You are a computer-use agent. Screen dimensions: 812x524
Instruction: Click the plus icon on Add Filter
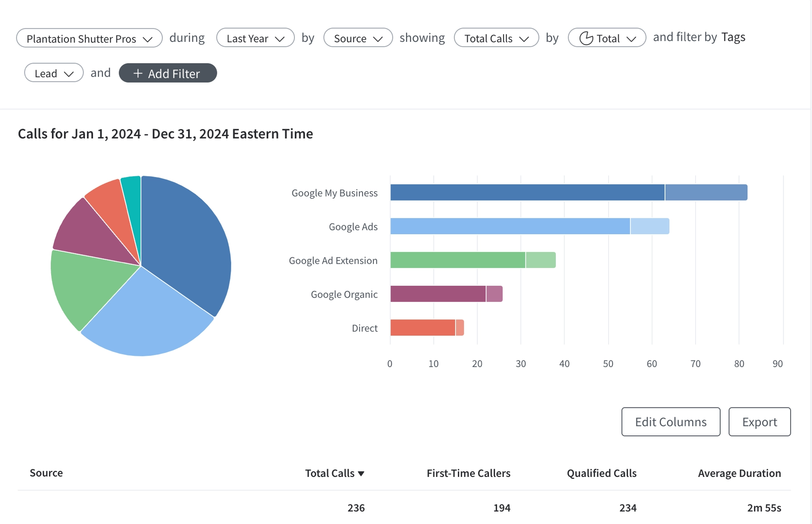(x=138, y=73)
